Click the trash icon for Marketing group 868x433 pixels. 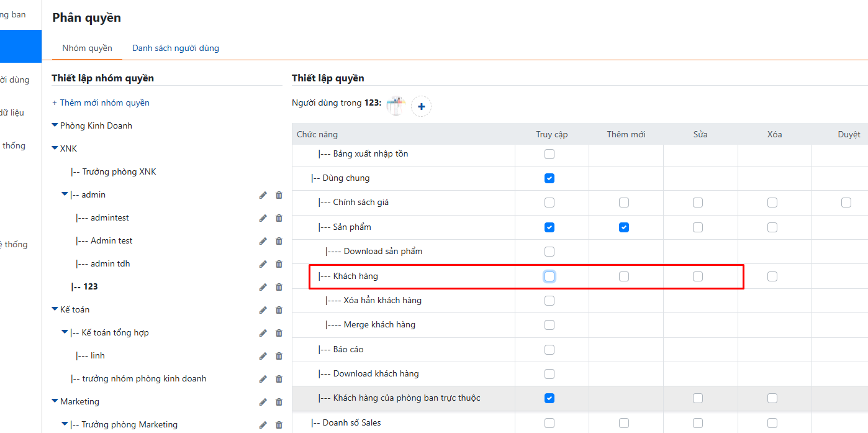(279, 402)
